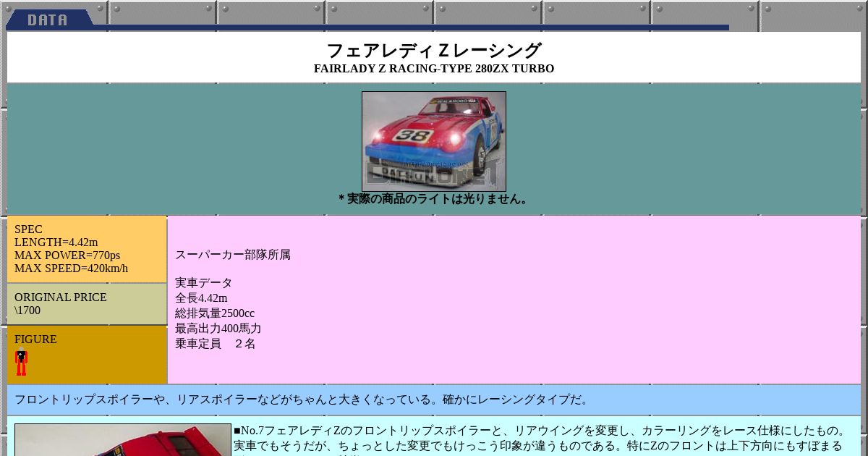Click the スーパーカー部隊所属 text

tap(233, 255)
